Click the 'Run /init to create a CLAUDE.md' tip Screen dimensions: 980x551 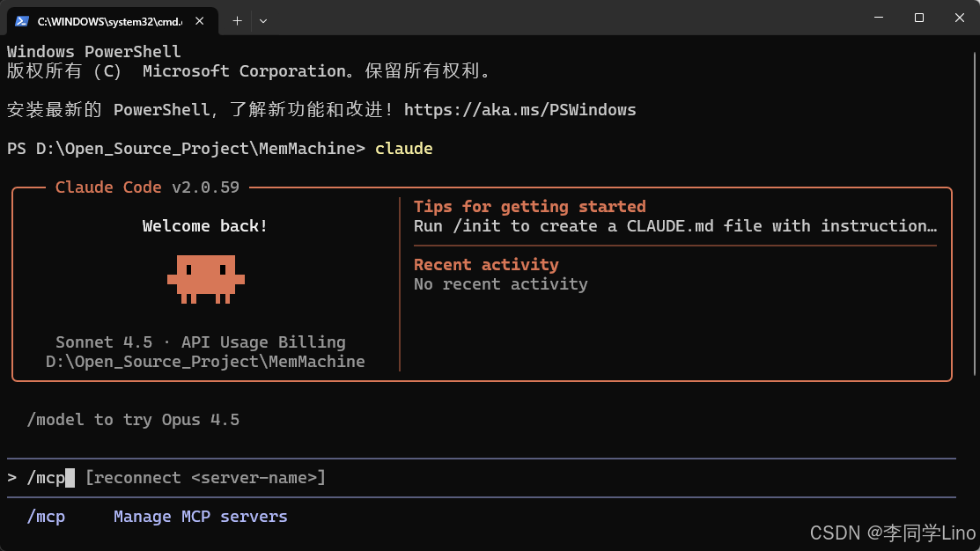coord(675,226)
